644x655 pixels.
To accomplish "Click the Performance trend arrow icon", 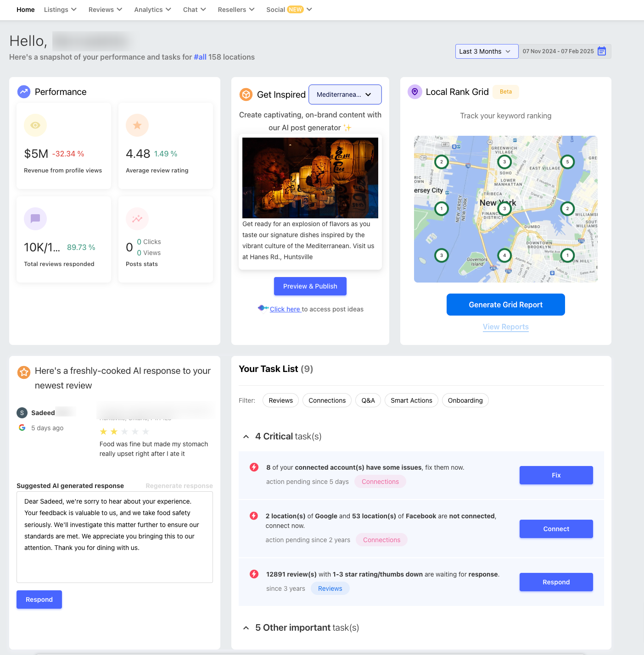I will pyautogui.click(x=24, y=92).
